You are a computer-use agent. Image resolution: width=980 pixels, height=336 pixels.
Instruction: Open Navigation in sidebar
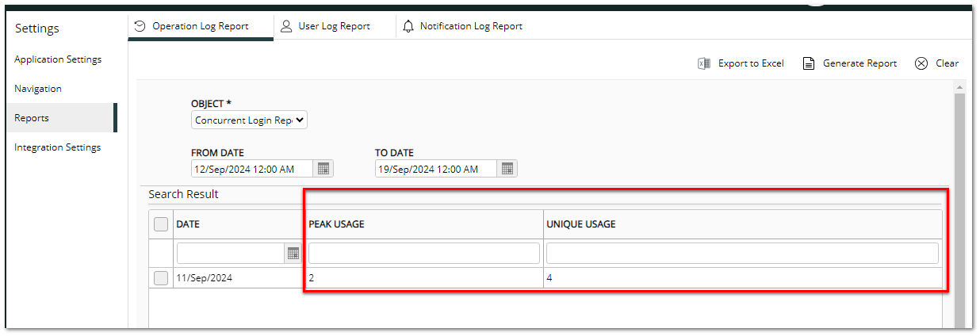pos(38,89)
